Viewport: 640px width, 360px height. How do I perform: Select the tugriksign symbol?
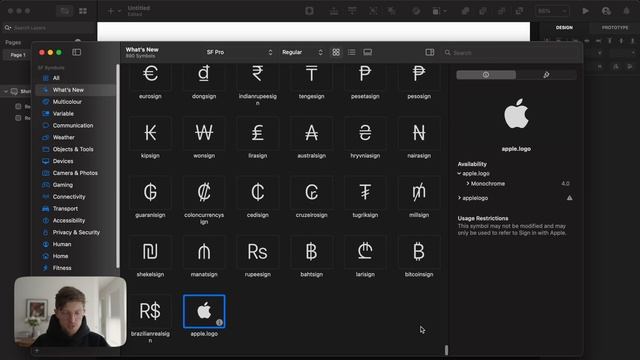[x=365, y=192]
